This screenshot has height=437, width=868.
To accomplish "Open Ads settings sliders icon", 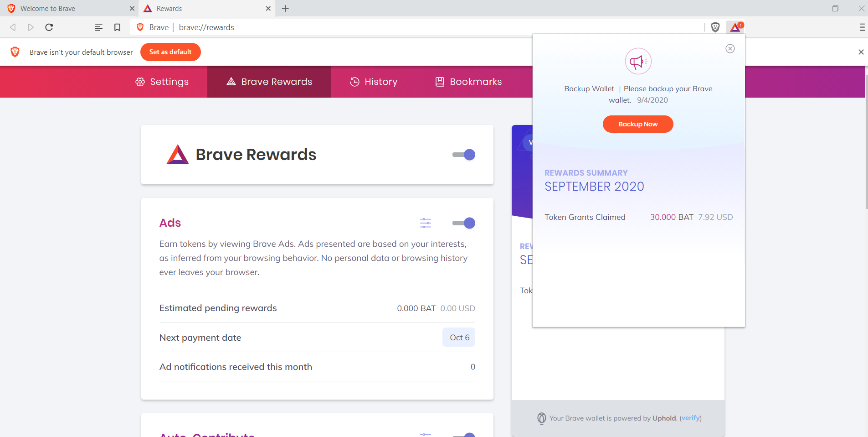I will coord(426,223).
